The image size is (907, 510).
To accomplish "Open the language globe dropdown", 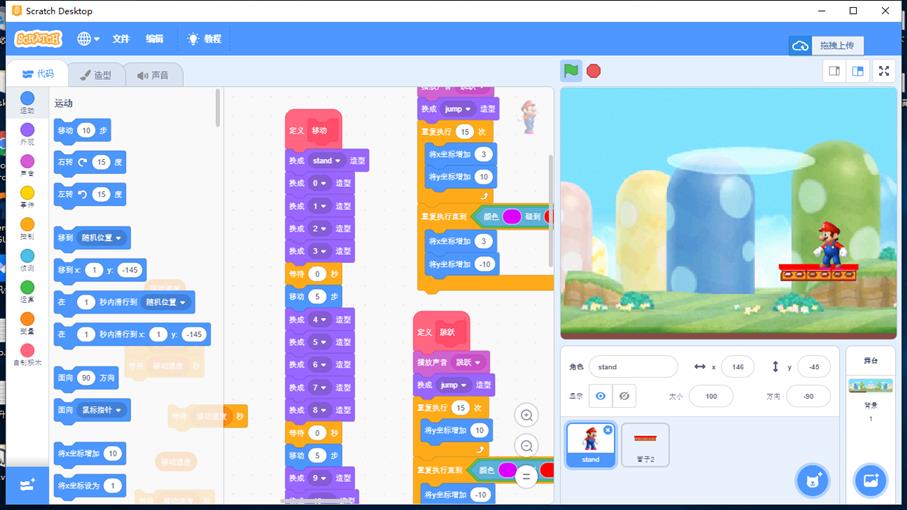I will click(x=89, y=39).
